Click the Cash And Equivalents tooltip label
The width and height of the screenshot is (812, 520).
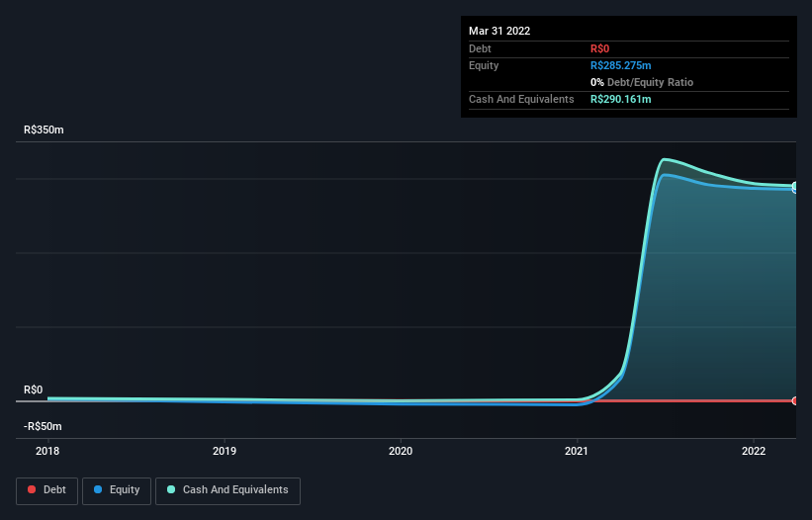coord(521,99)
